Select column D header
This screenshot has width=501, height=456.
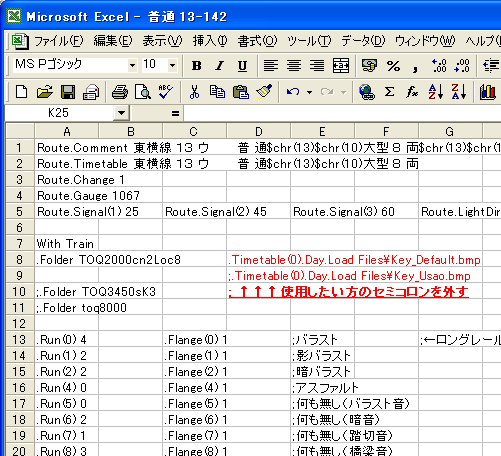point(259,131)
